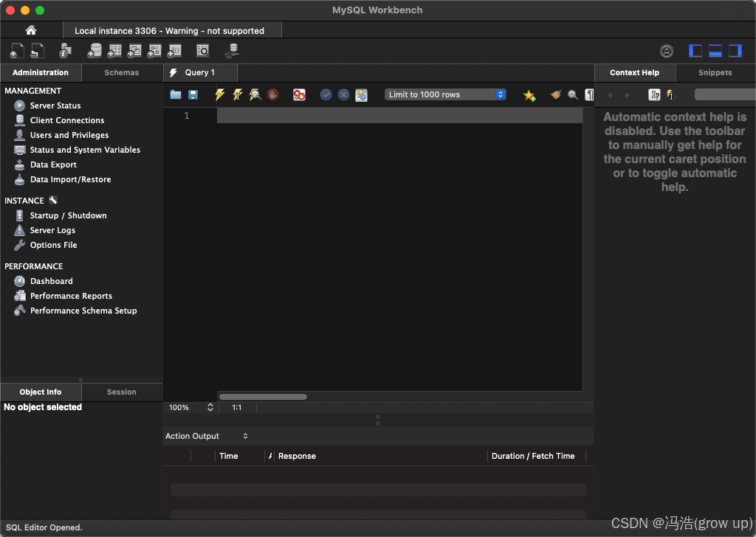Screen dimensions: 756x537
Task: Open Status and System Variables
Action: [x=85, y=150]
